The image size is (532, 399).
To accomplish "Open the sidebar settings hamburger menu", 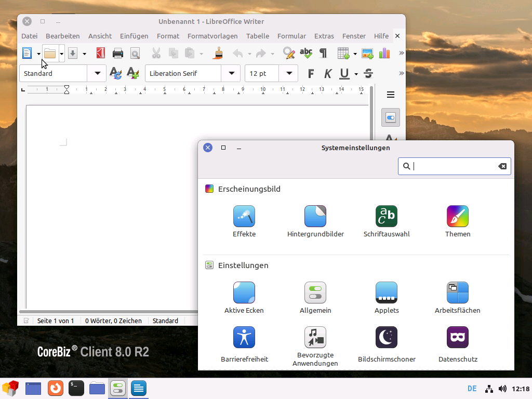I will [391, 95].
